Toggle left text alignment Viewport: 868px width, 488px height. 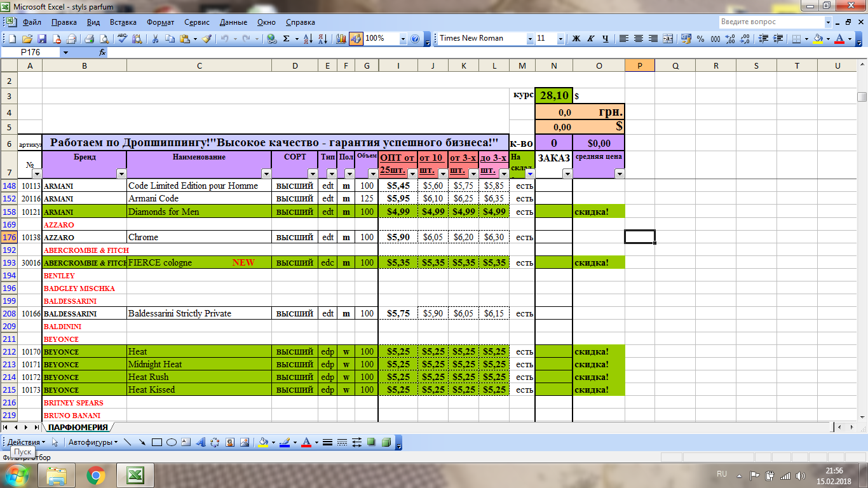(624, 39)
